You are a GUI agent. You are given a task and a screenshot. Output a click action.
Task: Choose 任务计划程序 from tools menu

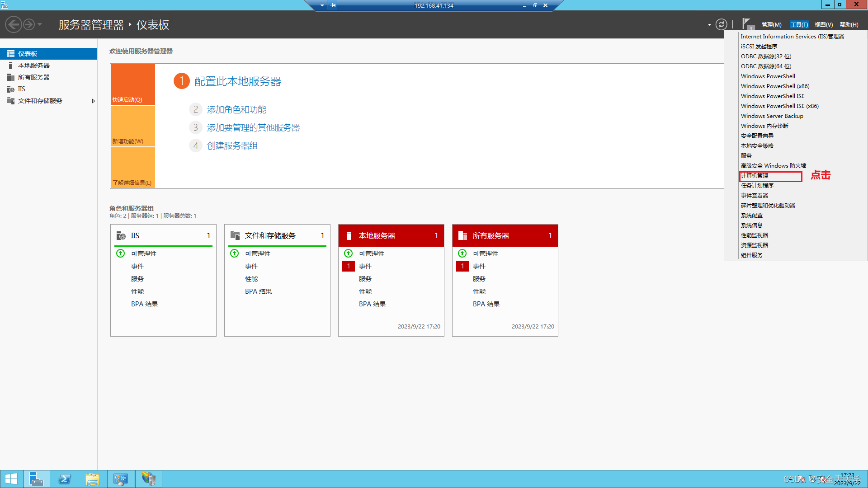pyautogui.click(x=757, y=186)
